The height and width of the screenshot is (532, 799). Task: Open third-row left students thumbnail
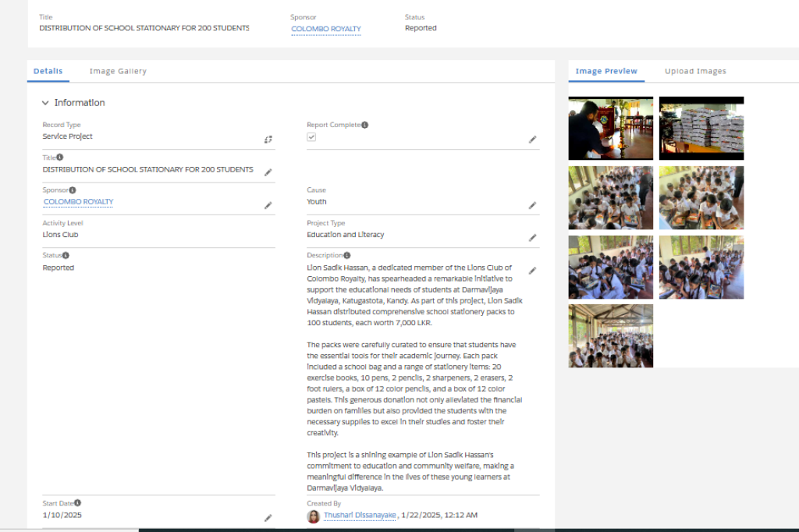[x=610, y=267]
